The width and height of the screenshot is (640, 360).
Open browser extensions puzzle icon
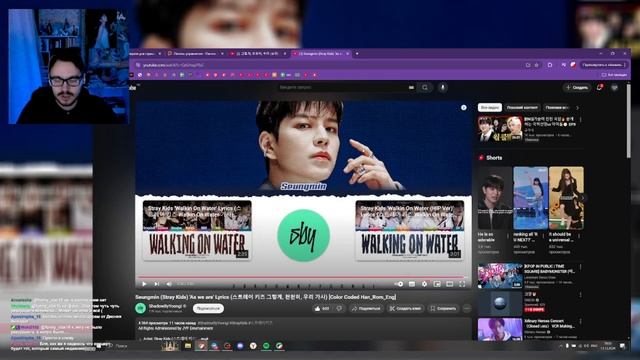(x=550, y=65)
